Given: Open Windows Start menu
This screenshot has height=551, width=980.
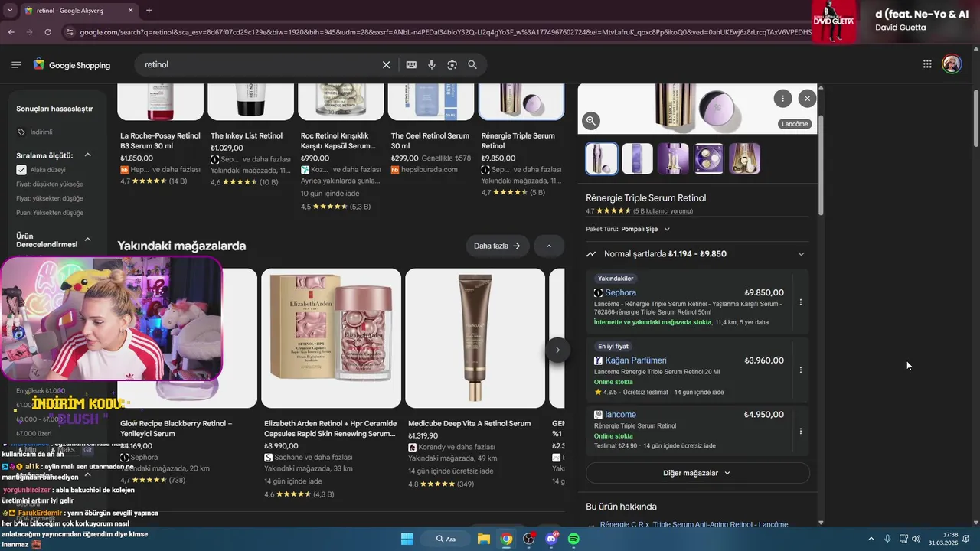Looking at the screenshot, I should [407, 539].
